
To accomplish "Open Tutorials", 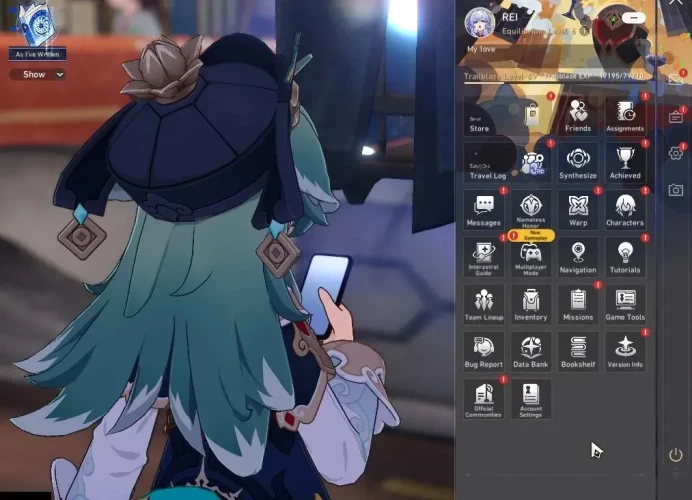I will coord(625,257).
